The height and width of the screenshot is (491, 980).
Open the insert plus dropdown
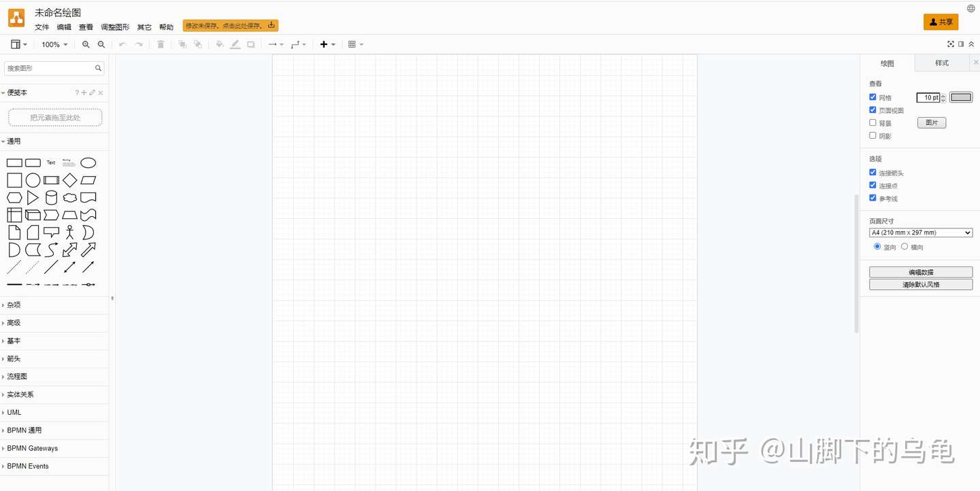[328, 45]
